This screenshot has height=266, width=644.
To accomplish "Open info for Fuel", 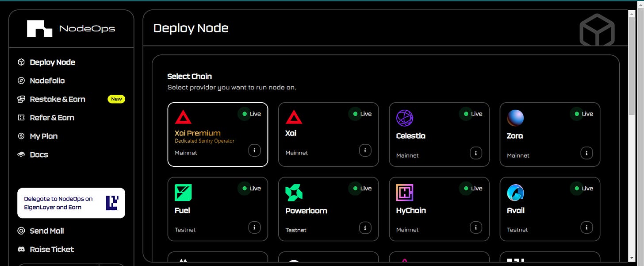I will coord(254,227).
